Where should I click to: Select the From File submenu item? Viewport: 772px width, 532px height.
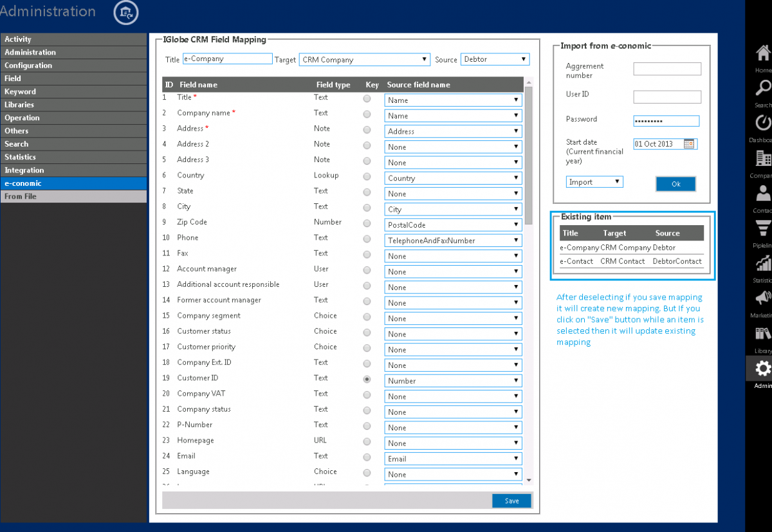click(73, 196)
